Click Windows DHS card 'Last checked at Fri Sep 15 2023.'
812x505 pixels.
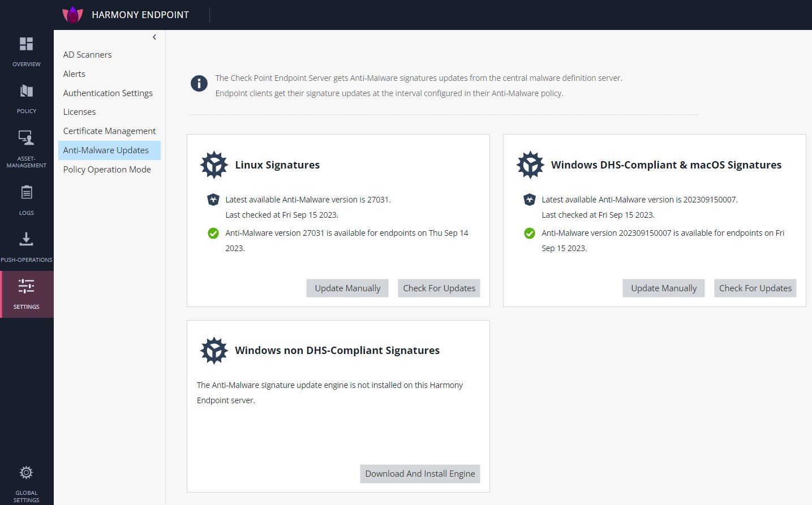pyautogui.click(x=598, y=215)
